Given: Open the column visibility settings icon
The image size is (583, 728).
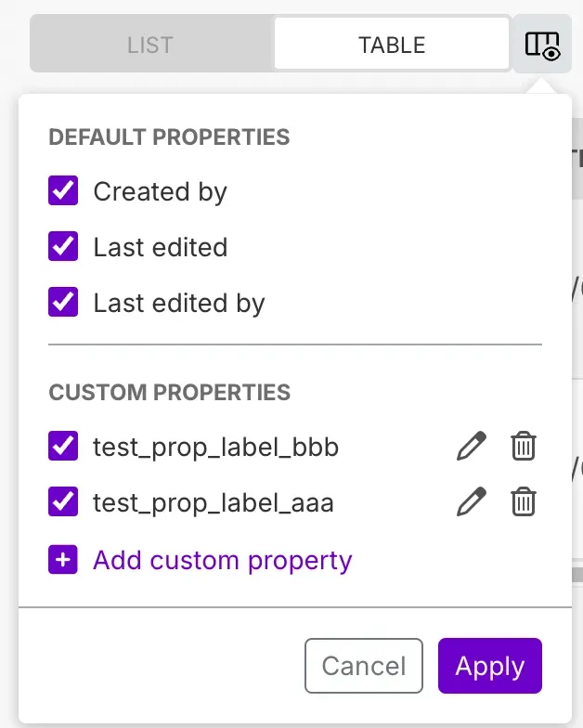Looking at the screenshot, I should pos(542,45).
